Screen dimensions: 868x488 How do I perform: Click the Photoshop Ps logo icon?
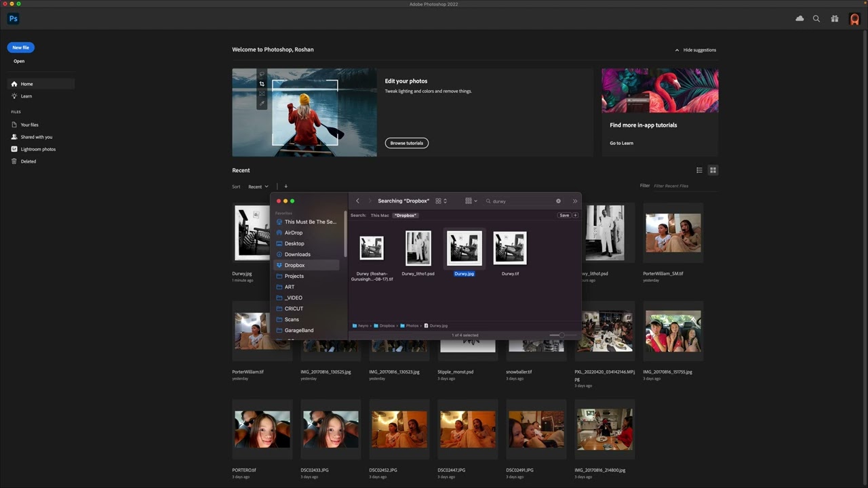click(13, 19)
